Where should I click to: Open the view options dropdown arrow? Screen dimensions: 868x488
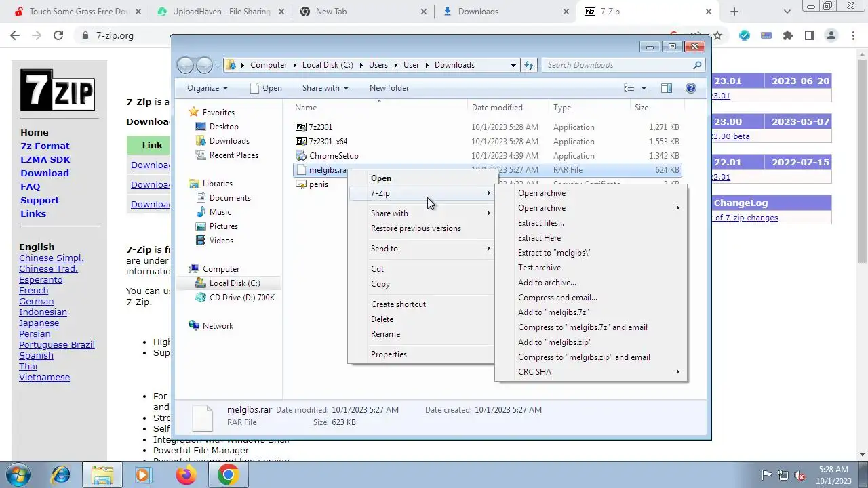644,88
